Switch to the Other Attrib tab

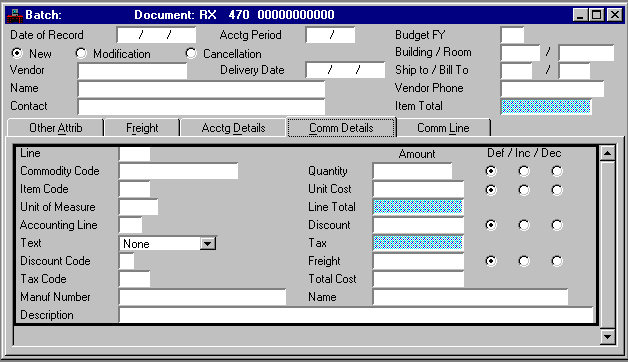(x=56, y=128)
